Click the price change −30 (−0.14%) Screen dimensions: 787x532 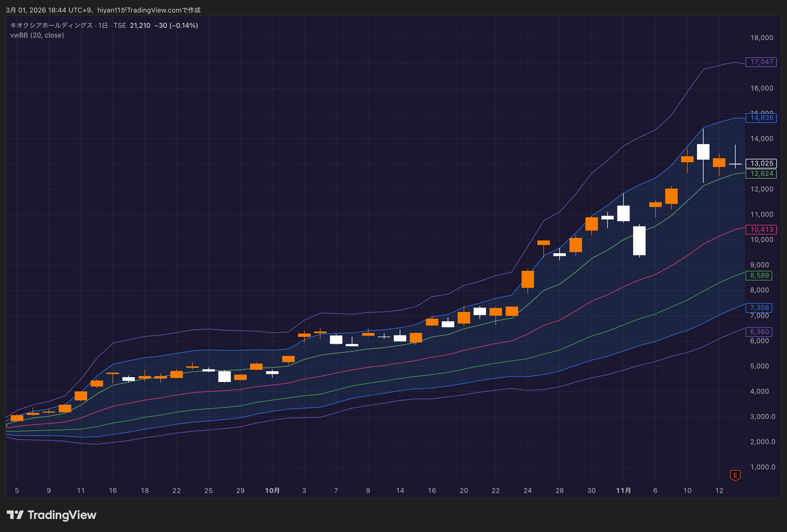[176, 26]
